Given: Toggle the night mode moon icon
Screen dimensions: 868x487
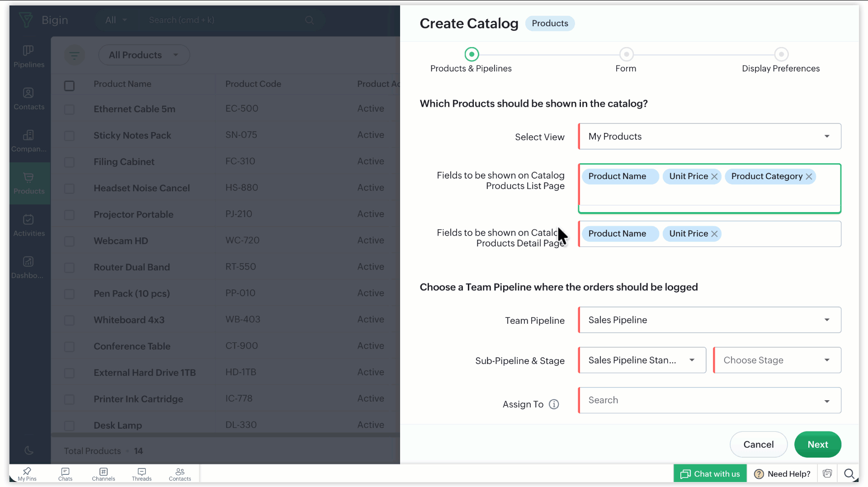Looking at the screenshot, I should (28, 450).
